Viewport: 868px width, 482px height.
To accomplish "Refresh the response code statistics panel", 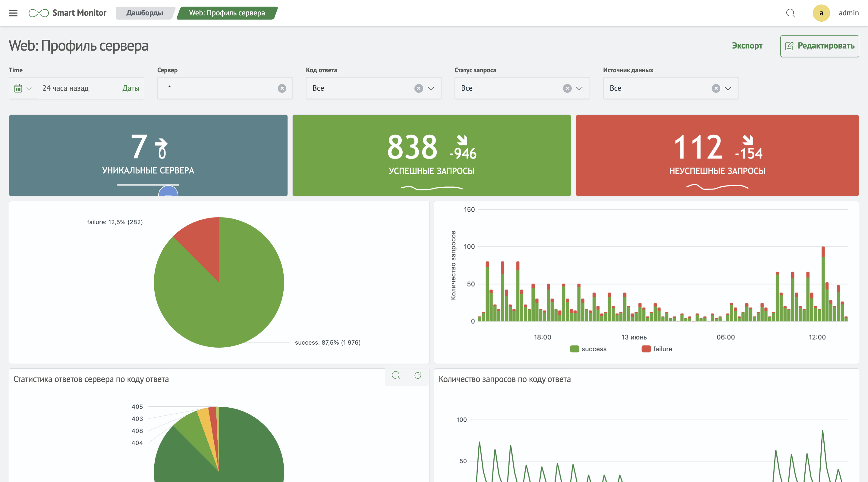I will 418,375.
